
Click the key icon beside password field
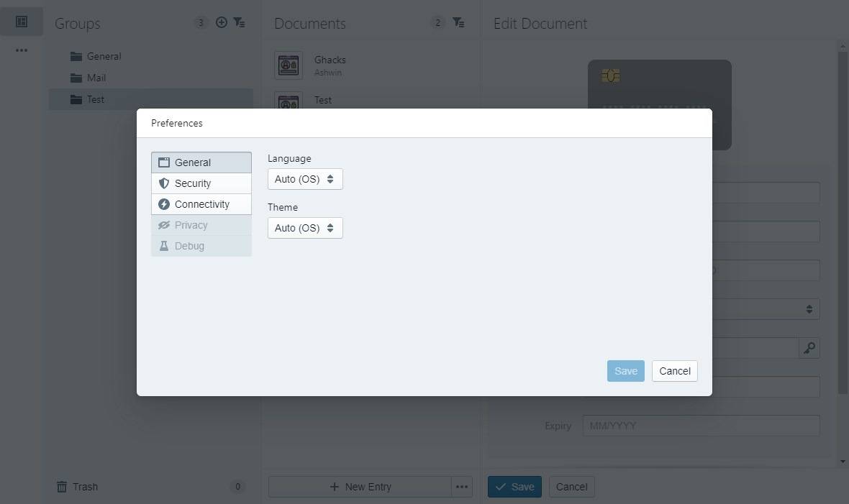pyautogui.click(x=809, y=348)
